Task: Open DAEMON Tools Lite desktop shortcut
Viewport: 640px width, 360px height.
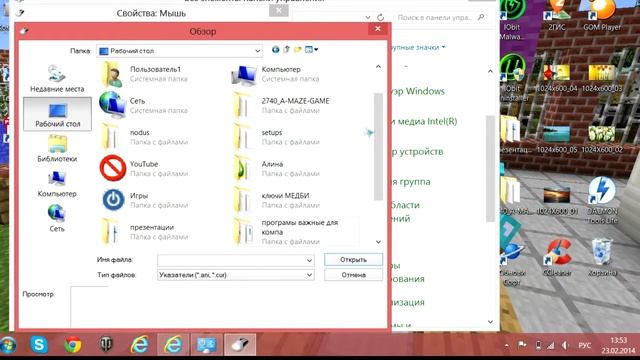Action: point(602,200)
